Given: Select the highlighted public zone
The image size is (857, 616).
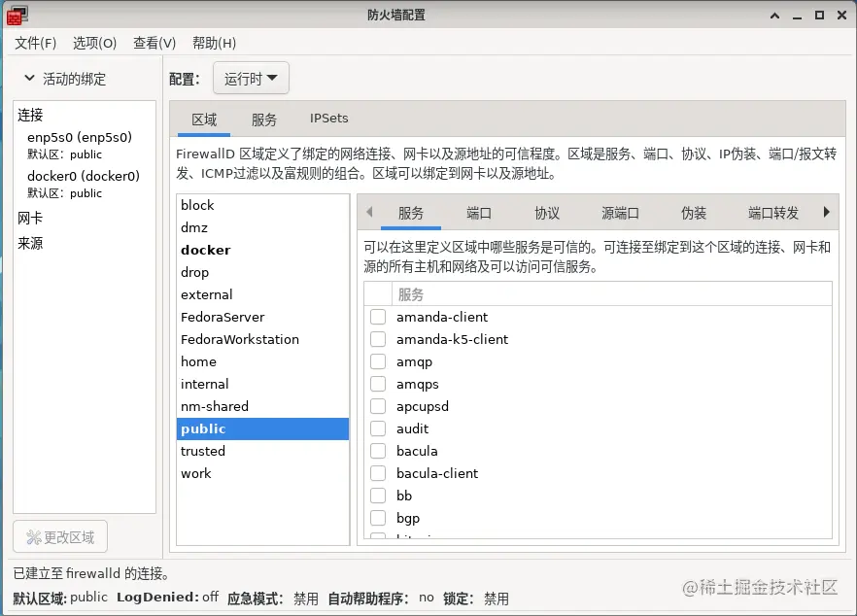Looking at the screenshot, I should coord(263,429).
